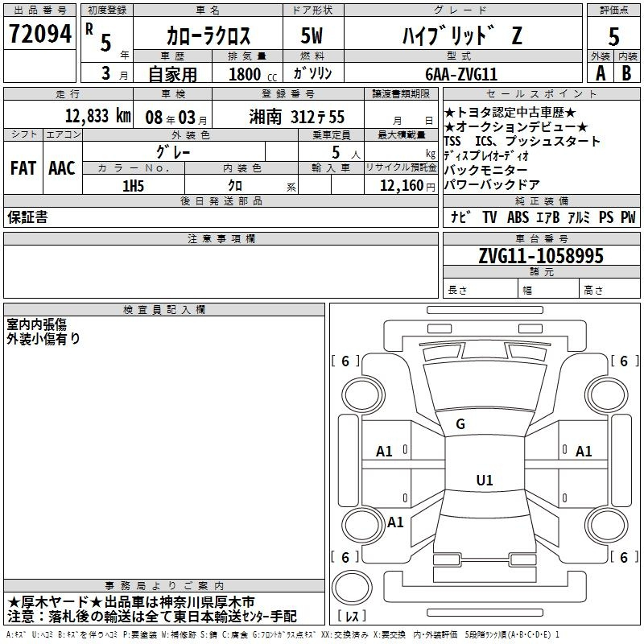
Task: Click the upper-left tire circle
Action: (x=362, y=395)
